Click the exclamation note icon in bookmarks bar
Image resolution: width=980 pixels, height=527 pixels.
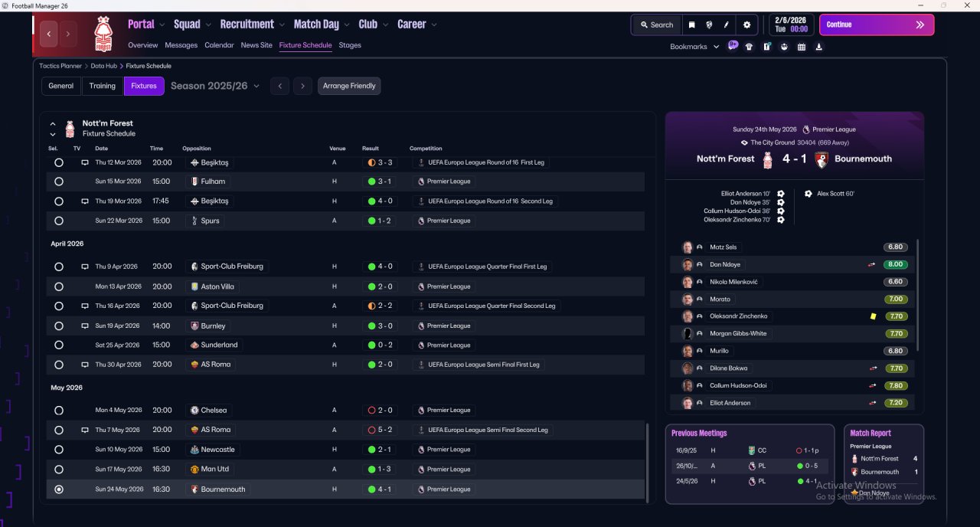766,47
